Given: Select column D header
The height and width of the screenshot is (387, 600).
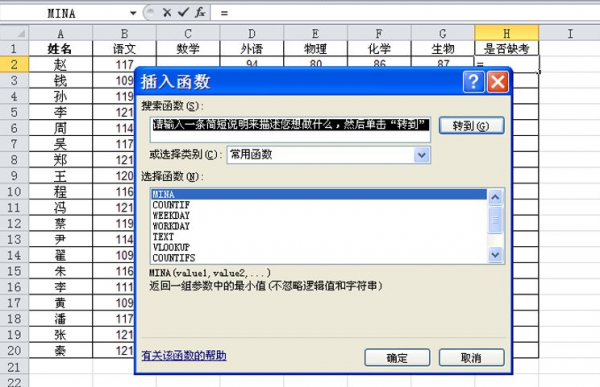Looking at the screenshot, I should point(252,34).
